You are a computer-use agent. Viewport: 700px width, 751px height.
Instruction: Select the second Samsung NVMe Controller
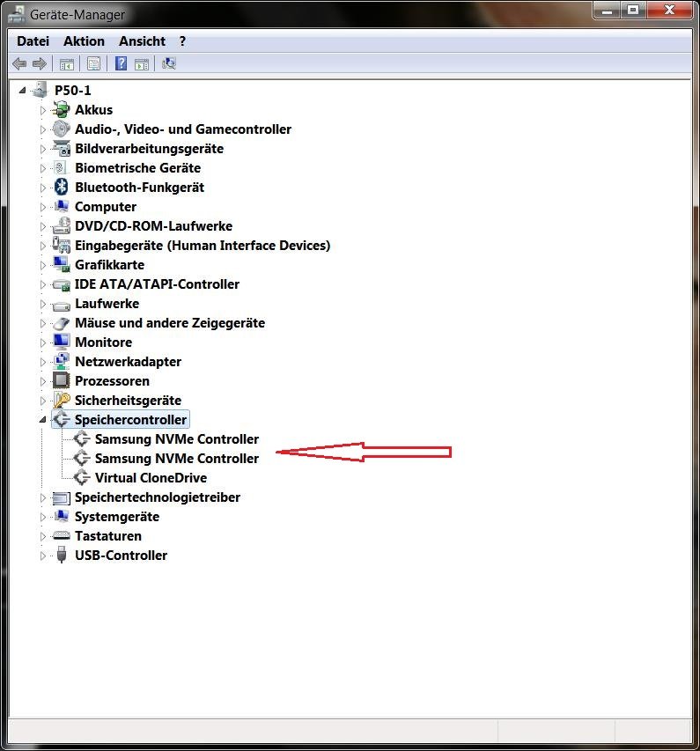(x=177, y=459)
